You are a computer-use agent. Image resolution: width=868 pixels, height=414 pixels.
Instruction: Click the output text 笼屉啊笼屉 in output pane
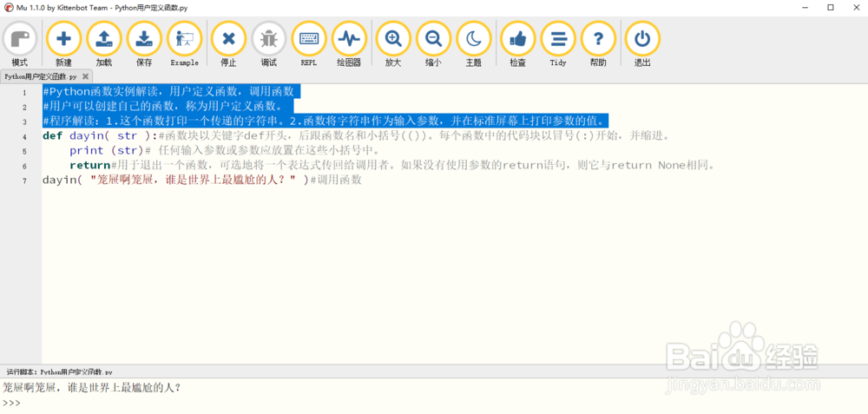point(92,388)
